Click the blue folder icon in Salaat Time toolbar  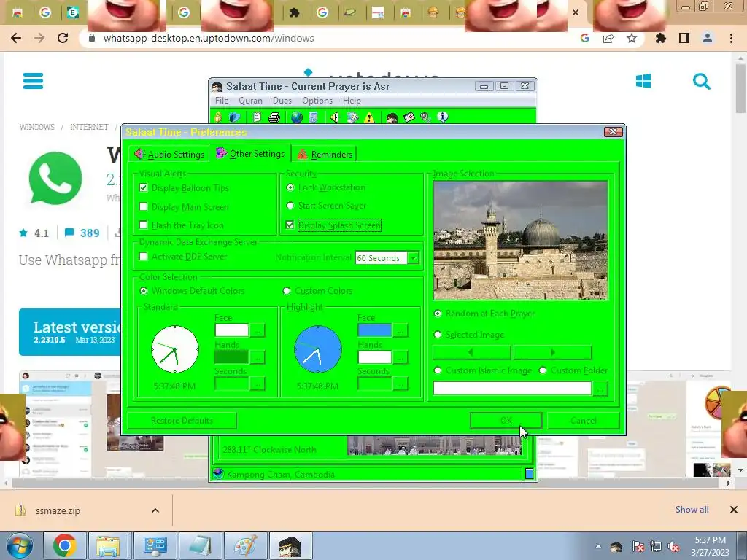pyautogui.click(x=234, y=117)
